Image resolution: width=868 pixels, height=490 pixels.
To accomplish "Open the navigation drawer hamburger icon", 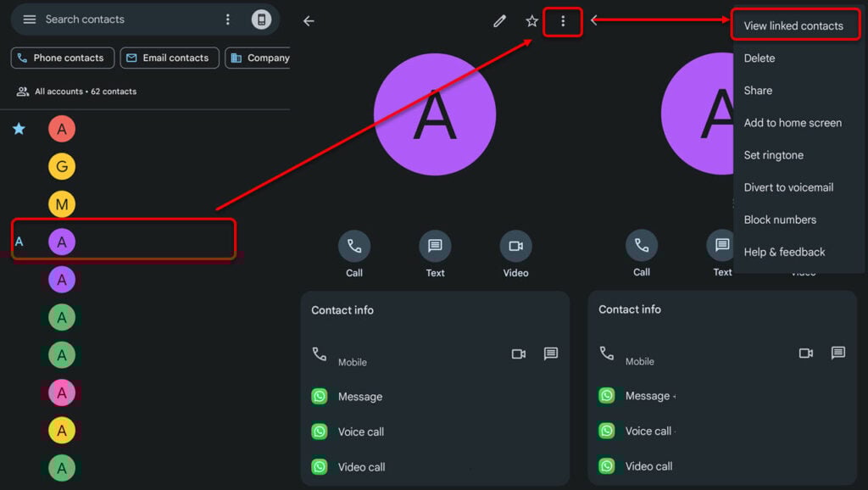I will tap(30, 19).
